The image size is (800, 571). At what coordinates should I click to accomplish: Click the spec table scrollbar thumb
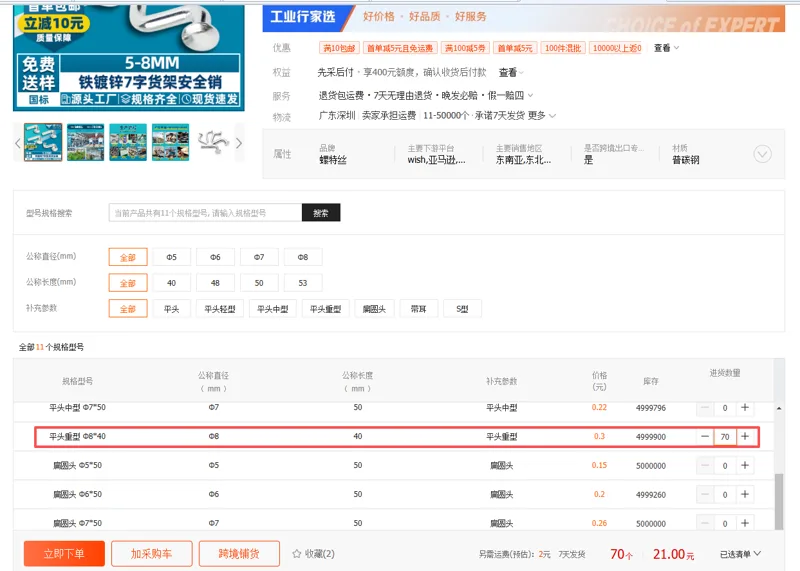[x=779, y=502]
